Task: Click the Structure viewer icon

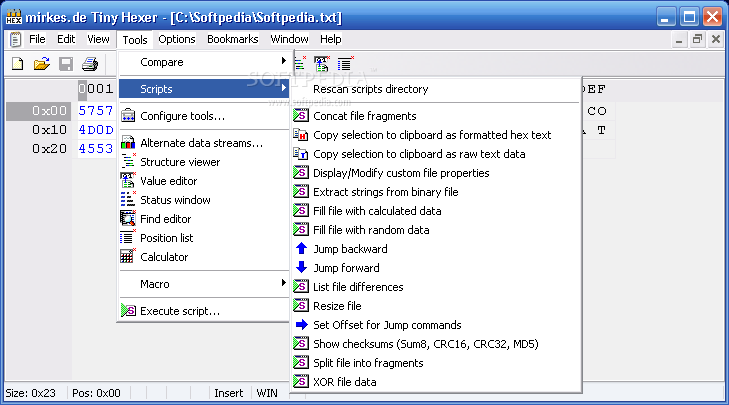Action: (x=127, y=162)
